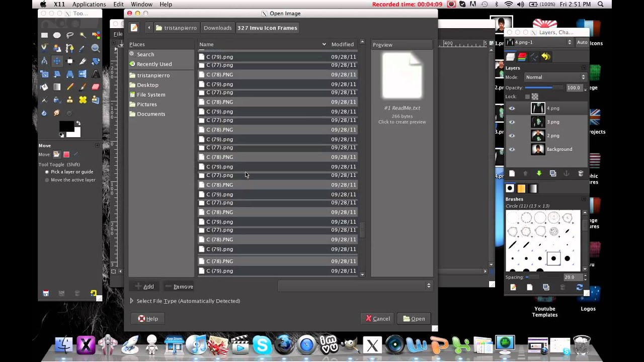This screenshot has width=644, height=362.
Task: Switch to the Undo History tab
Action: tap(546, 57)
